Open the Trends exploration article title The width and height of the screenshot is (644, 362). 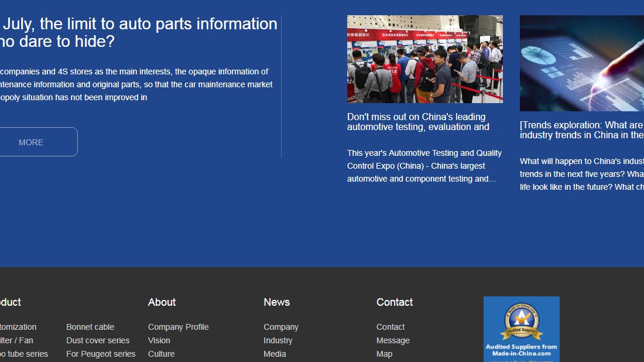point(581,130)
